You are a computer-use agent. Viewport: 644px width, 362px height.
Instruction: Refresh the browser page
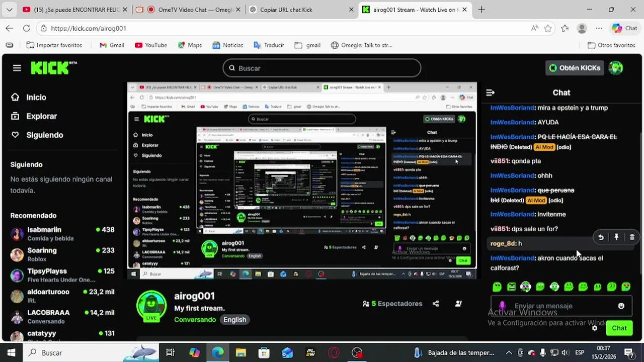[x=26, y=28]
